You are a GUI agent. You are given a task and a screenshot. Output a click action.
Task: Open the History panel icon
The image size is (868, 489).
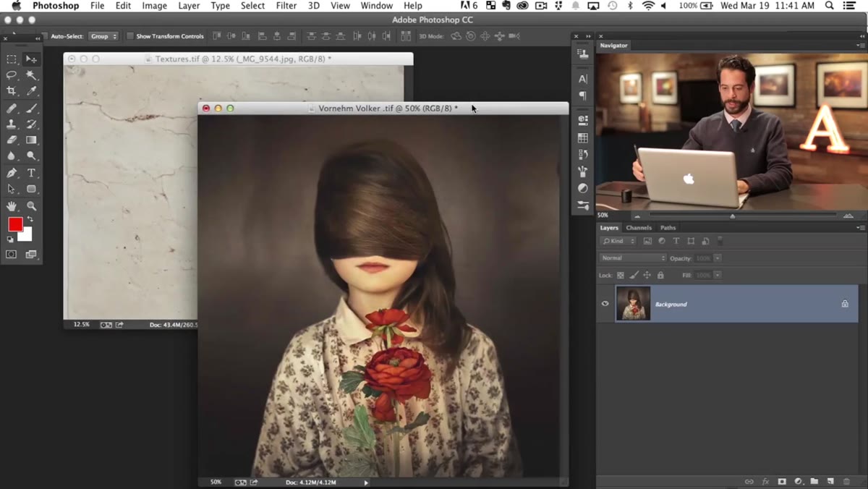click(x=583, y=155)
